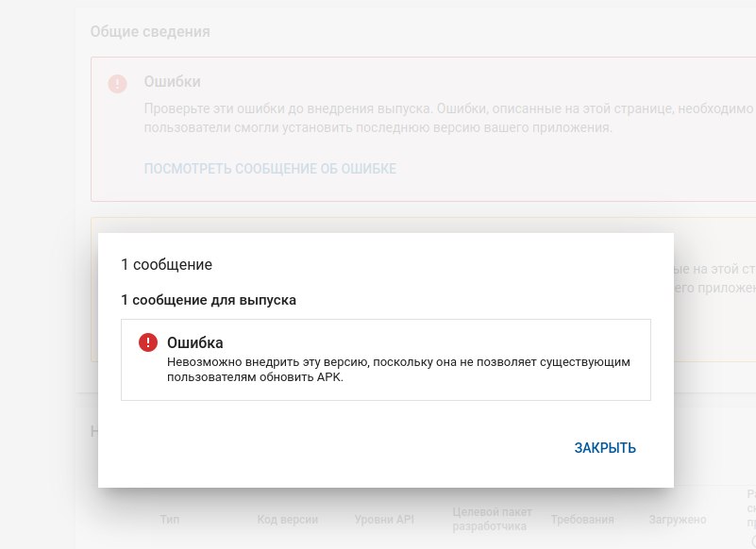The width and height of the screenshot is (756, 549).
Task: Open ПОСМОТРЕТЬ СООБЩЕНИЕ ОБ ОШИБКЕ link
Action: click(x=270, y=169)
